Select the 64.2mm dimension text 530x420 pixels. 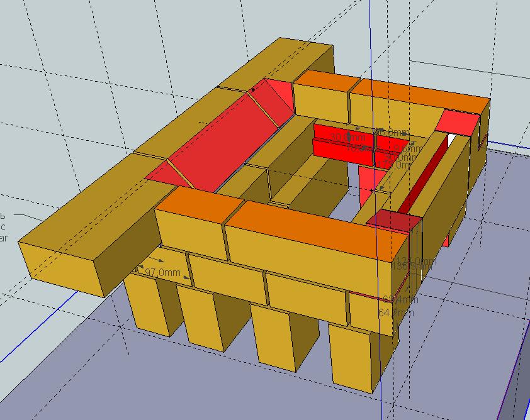pyautogui.click(x=396, y=312)
